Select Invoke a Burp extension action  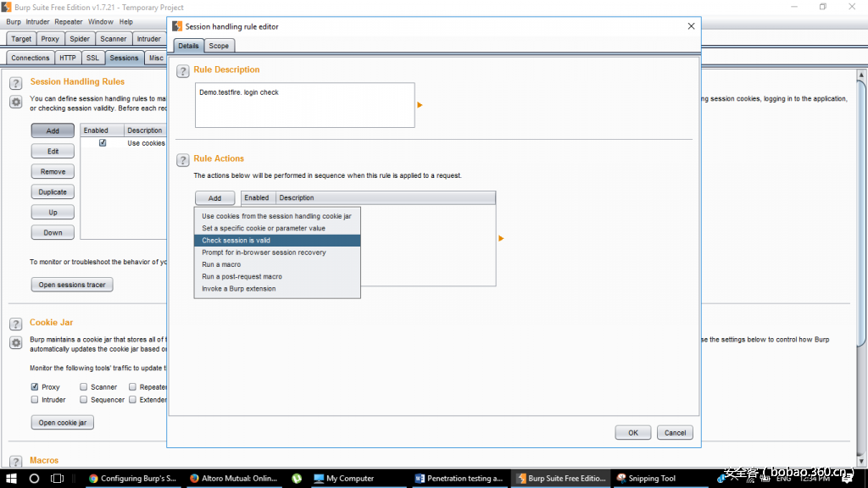click(x=277, y=289)
